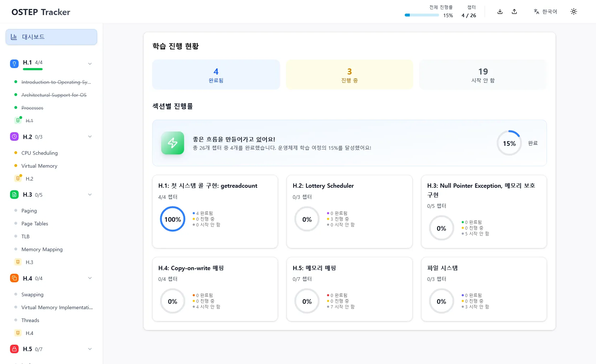Click the green homework icon for H.1
The width and height of the screenshot is (596, 364).
point(18,120)
